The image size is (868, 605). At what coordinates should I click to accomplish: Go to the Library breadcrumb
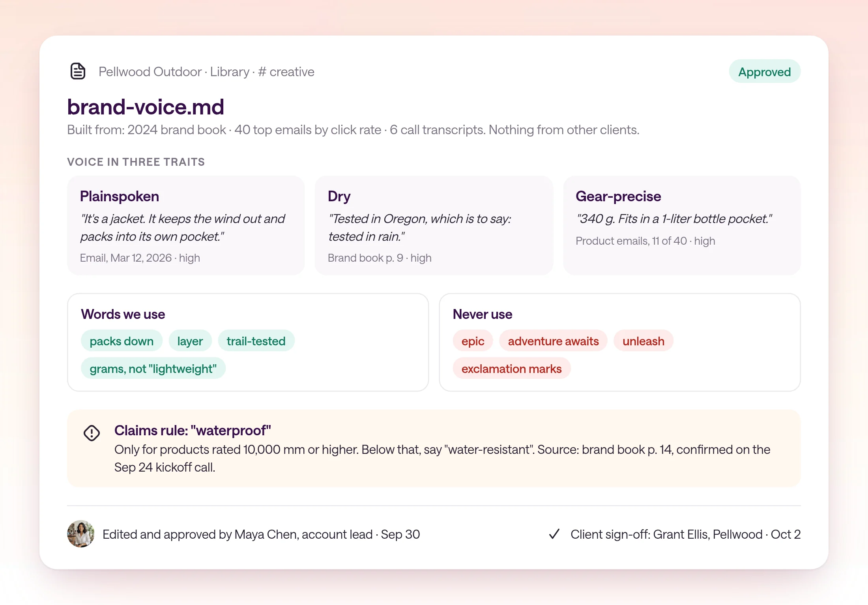(230, 71)
